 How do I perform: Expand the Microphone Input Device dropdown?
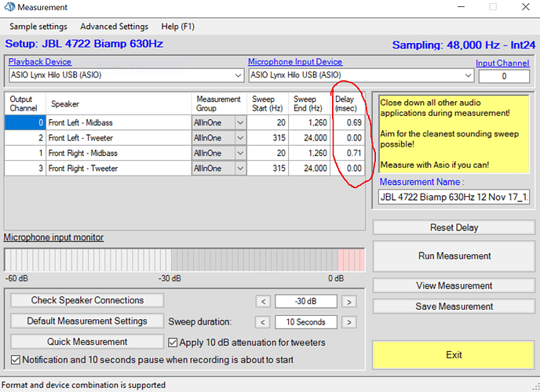pyautogui.click(x=468, y=75)
